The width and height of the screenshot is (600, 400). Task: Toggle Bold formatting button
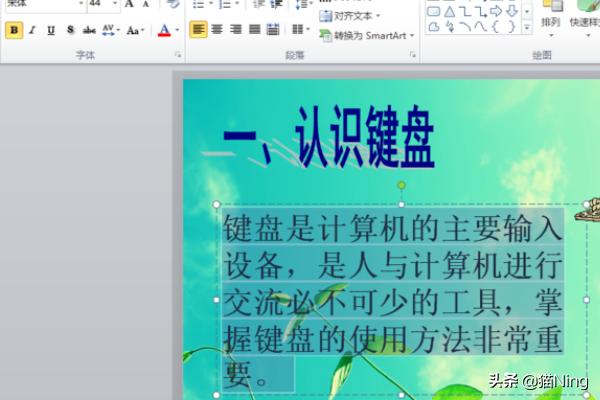(14, 30)
